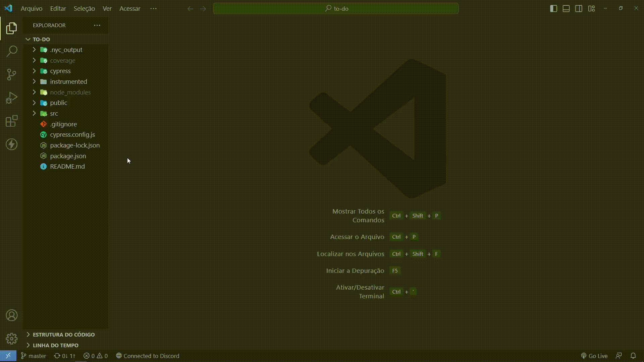Viewport: 644px width, 362px height.
Task: Toggle secondary sidebar layout icon
Action: (579, 9)
